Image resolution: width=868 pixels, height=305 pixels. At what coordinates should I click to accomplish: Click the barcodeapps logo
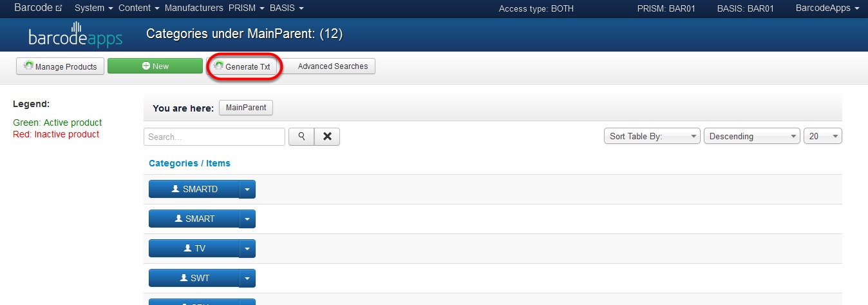[75, 35]
